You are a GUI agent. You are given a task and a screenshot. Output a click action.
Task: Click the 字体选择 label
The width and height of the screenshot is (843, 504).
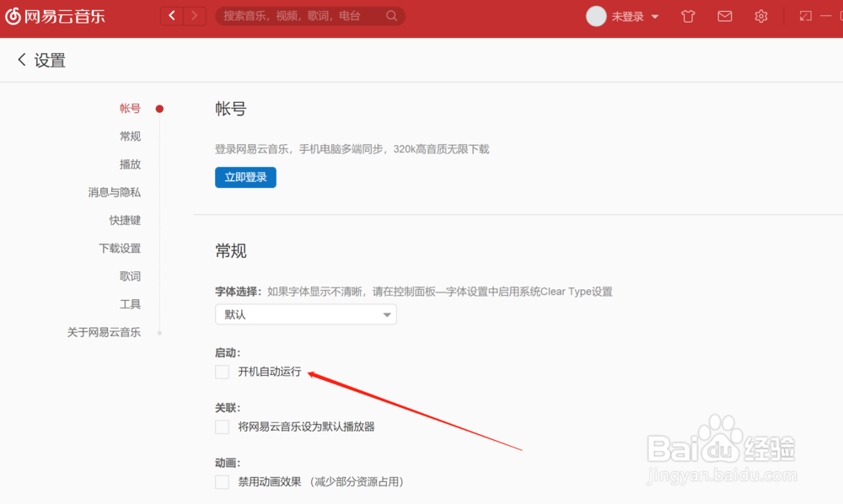238,292
